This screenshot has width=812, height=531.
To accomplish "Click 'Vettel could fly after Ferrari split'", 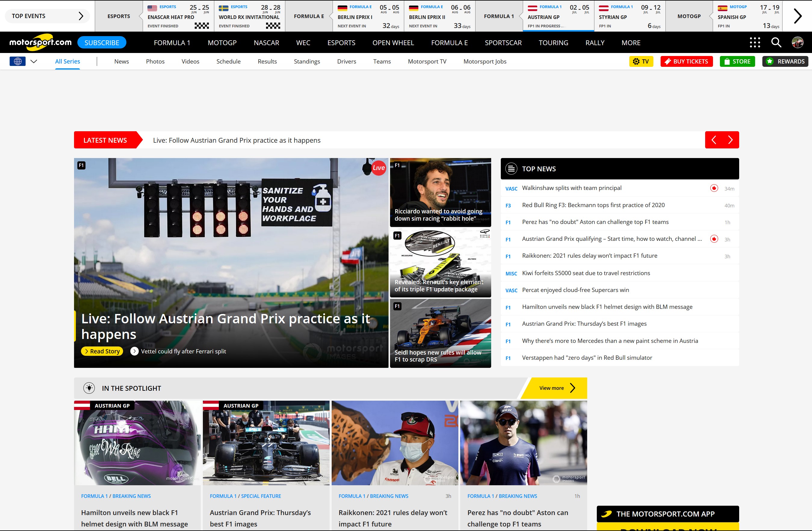I will [x=184, y=351].
